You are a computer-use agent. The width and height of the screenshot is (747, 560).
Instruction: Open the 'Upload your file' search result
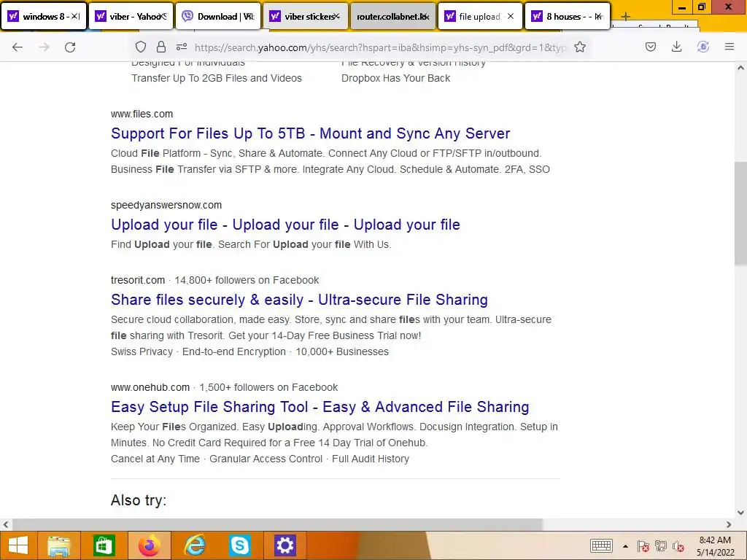point(285,225)
